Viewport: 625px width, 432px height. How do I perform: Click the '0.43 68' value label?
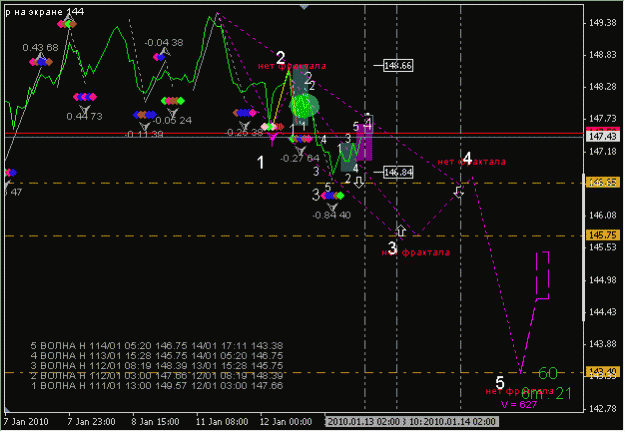coord(40,48)
